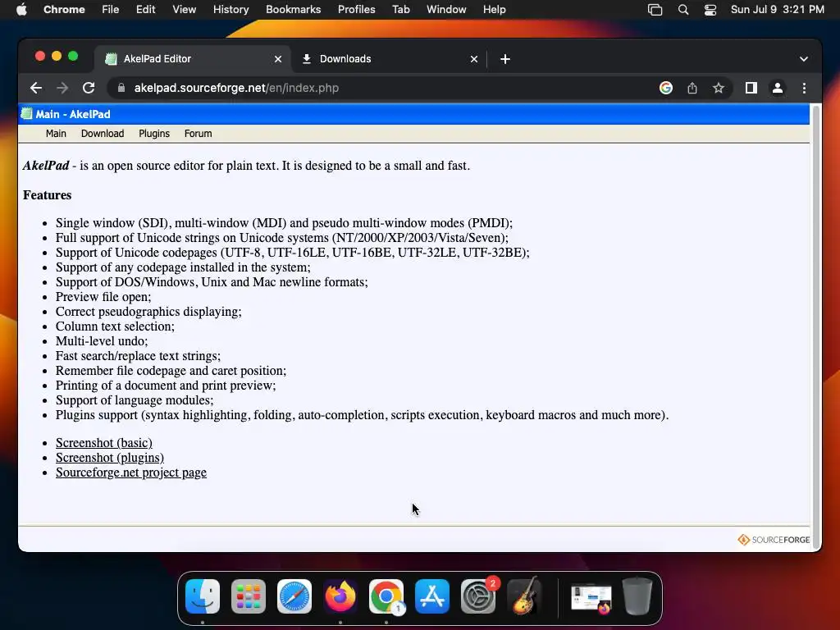Visit the Forum link
840x630 pixels.
point(199,134)
